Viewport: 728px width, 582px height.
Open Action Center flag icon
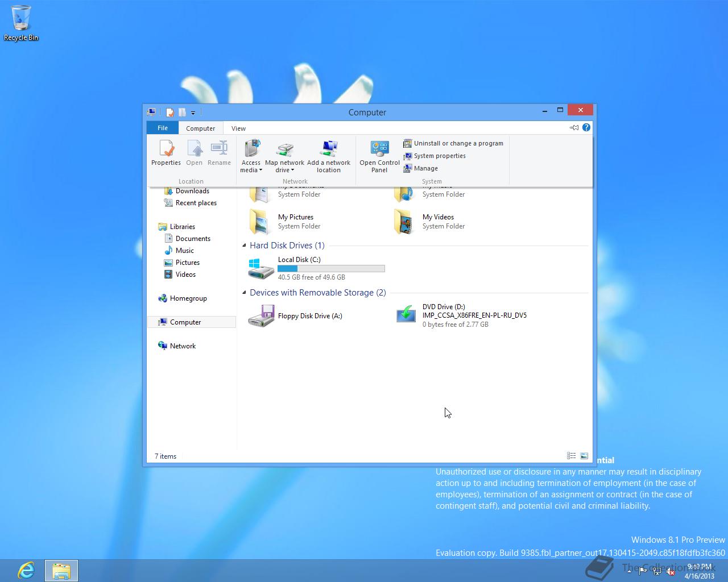pos(643,571)
